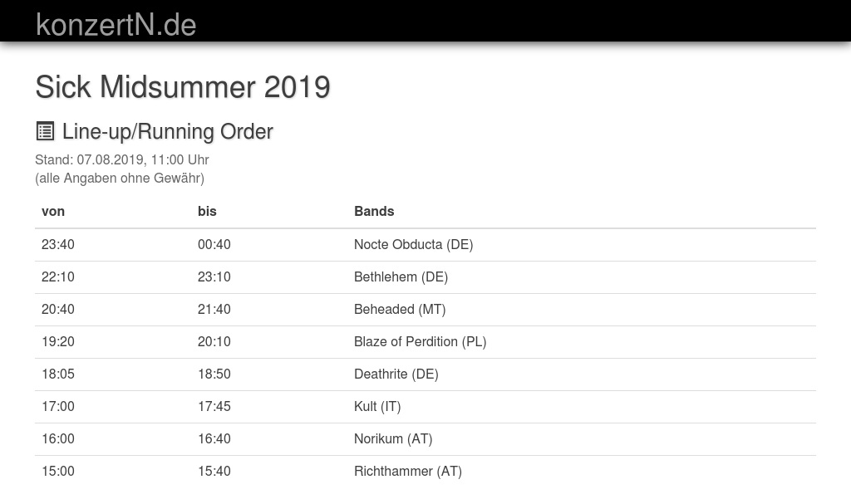851x504 pixels.
Task: Select the Nocte Obducta (DE) entry
Action: coord(413,245)
